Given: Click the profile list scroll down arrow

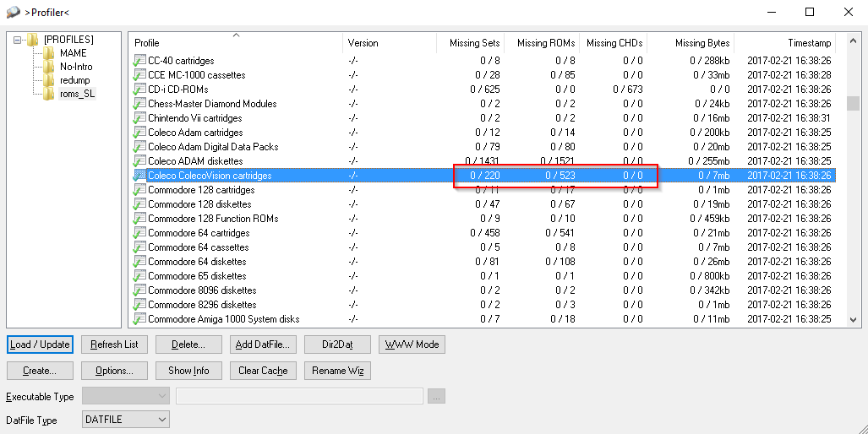Looking at the screenshot, I should (853, 319).
